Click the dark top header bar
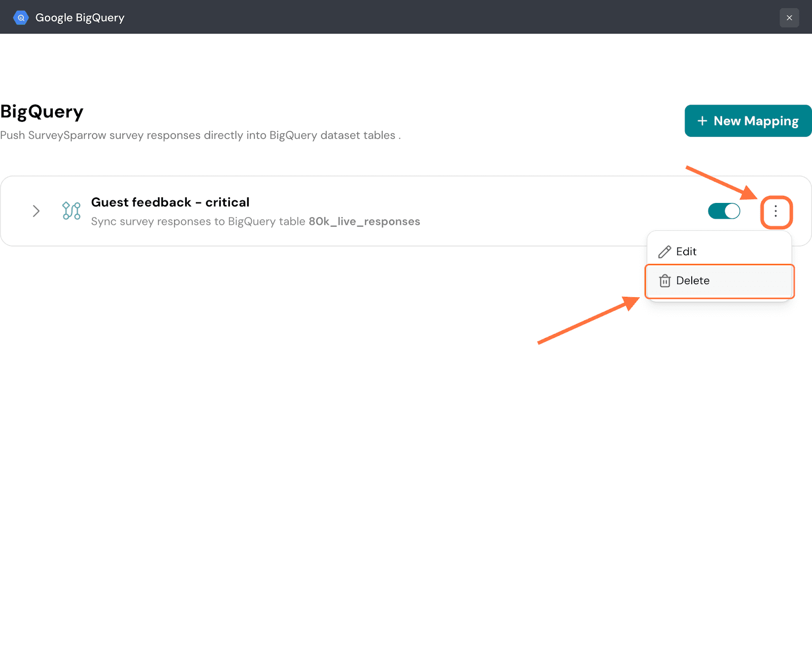Viewport: 812px width, 662px height. click(x=406, y=17)
